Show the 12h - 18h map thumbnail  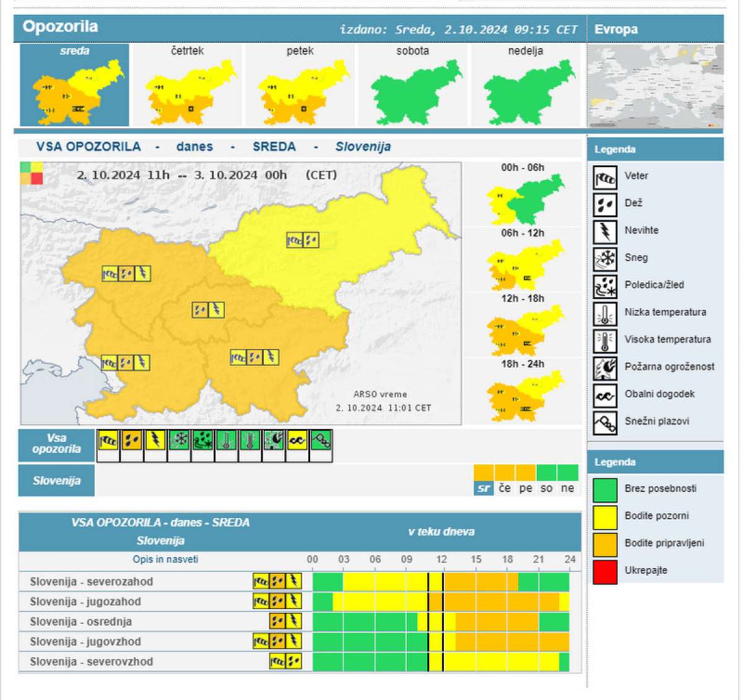[523, 326]
